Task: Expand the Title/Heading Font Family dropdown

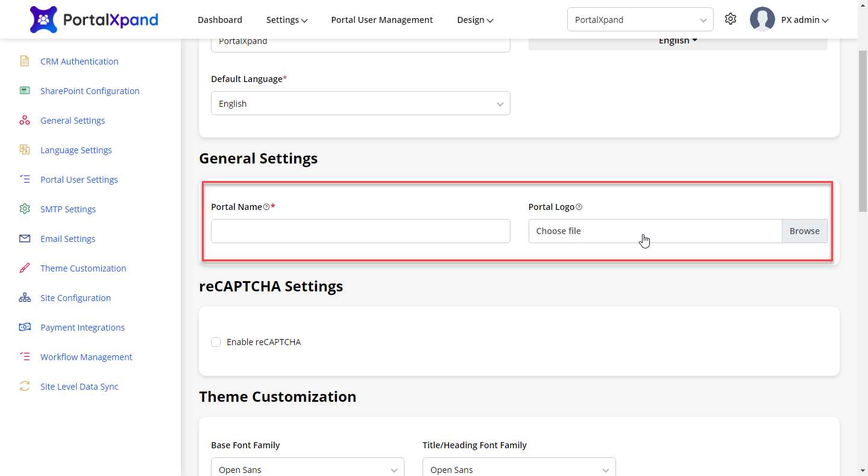Action: click(x=519, y=469)
